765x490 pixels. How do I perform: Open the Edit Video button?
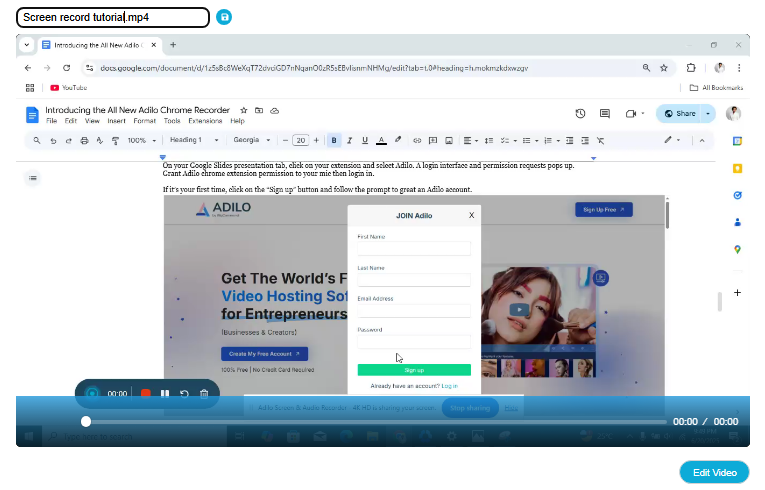tap(714, 472)
